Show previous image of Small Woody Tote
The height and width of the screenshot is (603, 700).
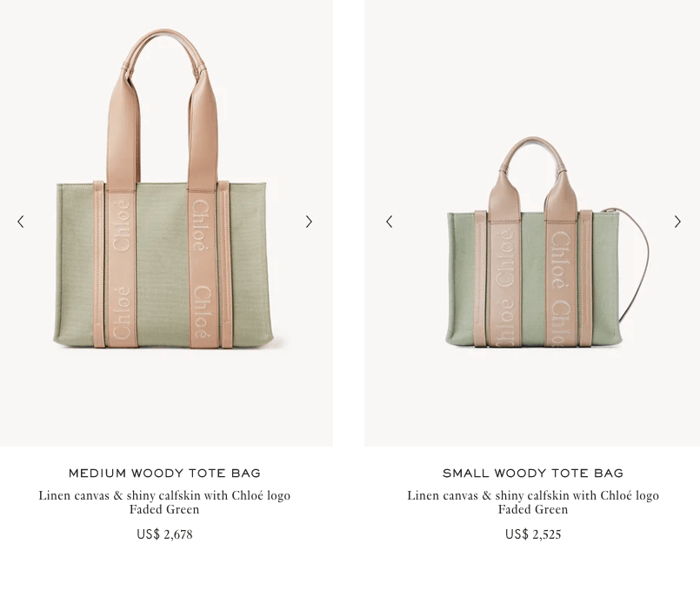point(390,222)
